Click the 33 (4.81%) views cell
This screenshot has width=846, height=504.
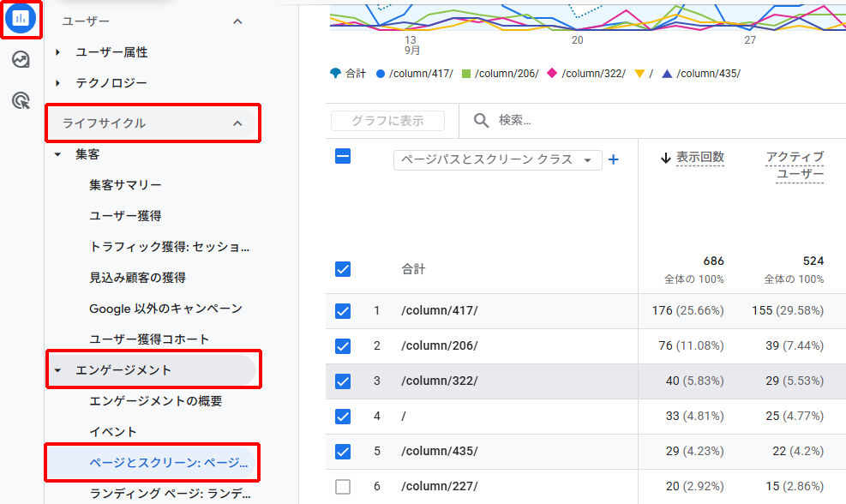point(695,416)
